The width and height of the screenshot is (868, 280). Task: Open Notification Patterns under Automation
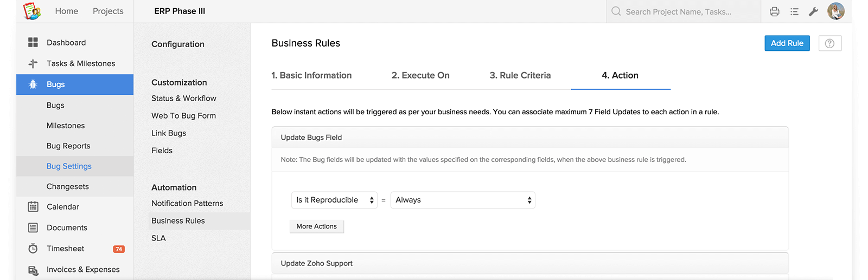click(x=187, y=203)
